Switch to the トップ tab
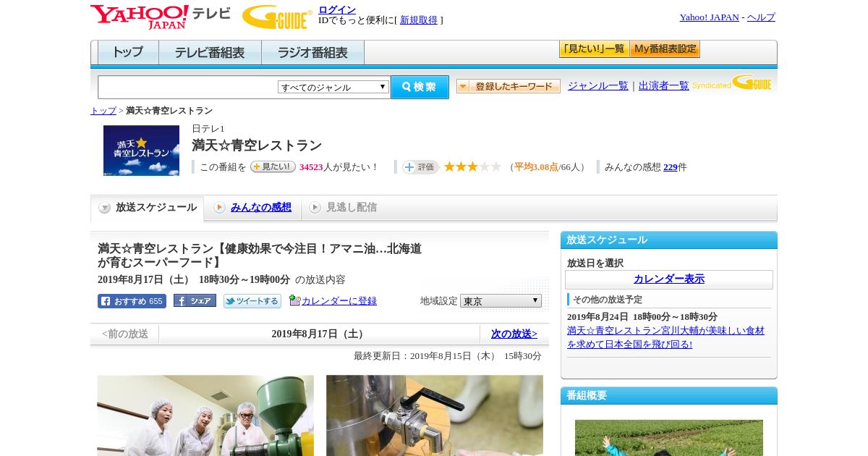This screenshot has width=868, height=456. point(128,53)
